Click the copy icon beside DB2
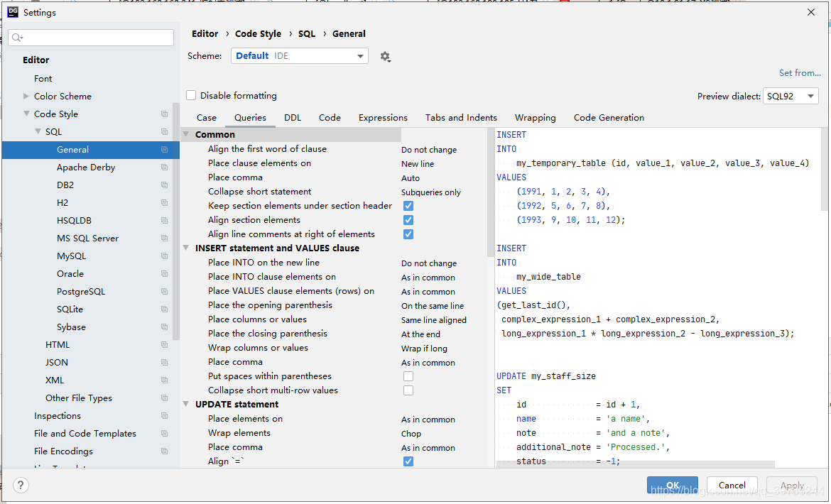Viewport: 831px width, 504px height. [x=164, y=185]
